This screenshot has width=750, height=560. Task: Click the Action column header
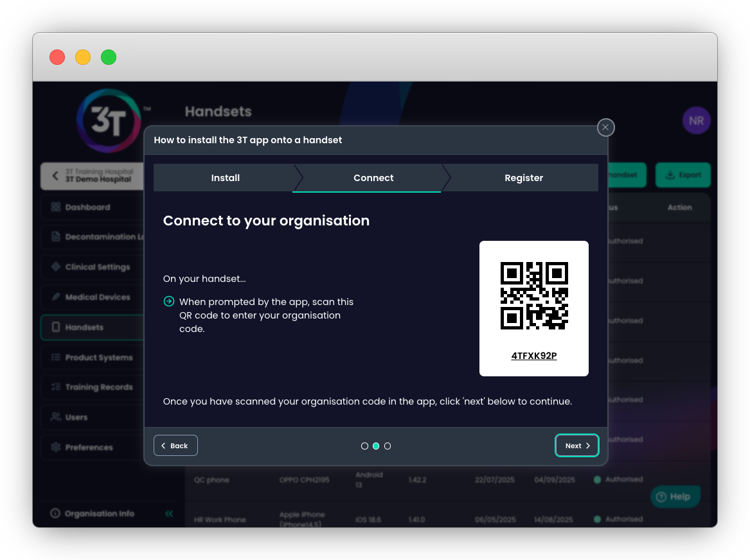click(x=680, y=207)
